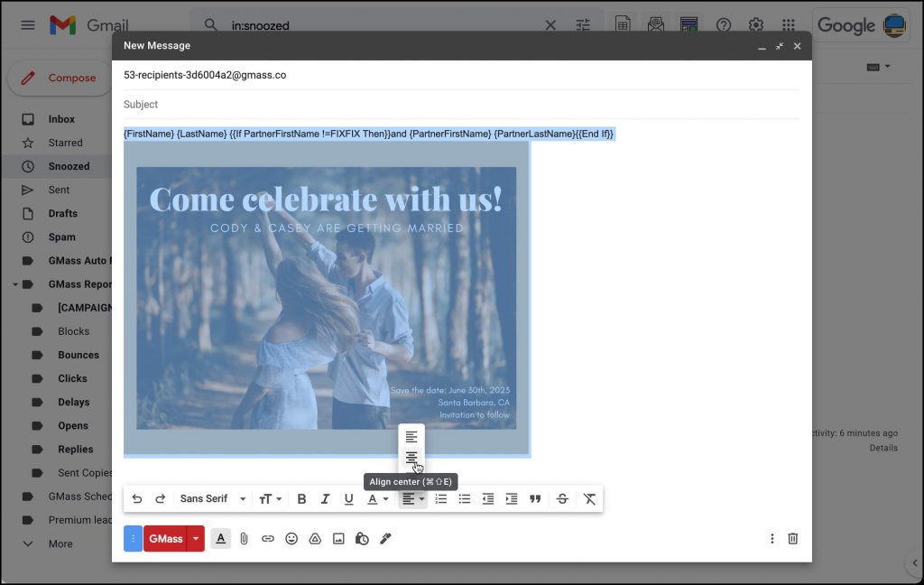This screenshot has height=585, width=924.
Task: Click the undo icon in the toolbar
Action: (x=137, y=498)
